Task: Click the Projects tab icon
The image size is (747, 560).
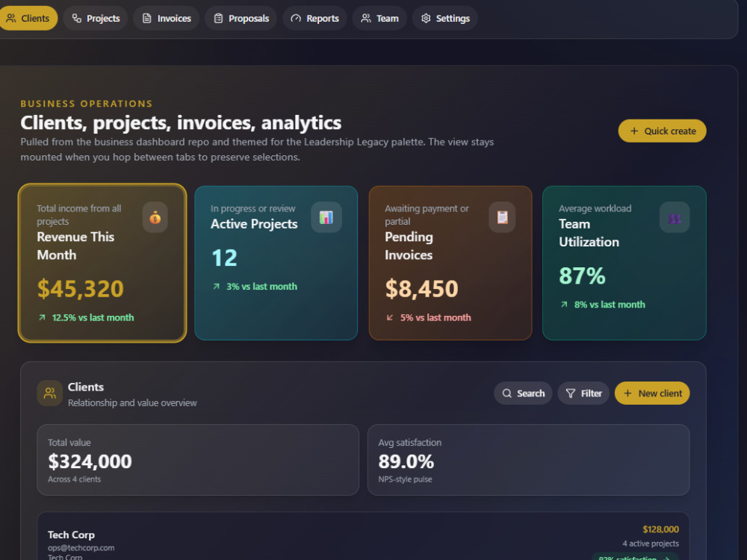Action: 77,18
